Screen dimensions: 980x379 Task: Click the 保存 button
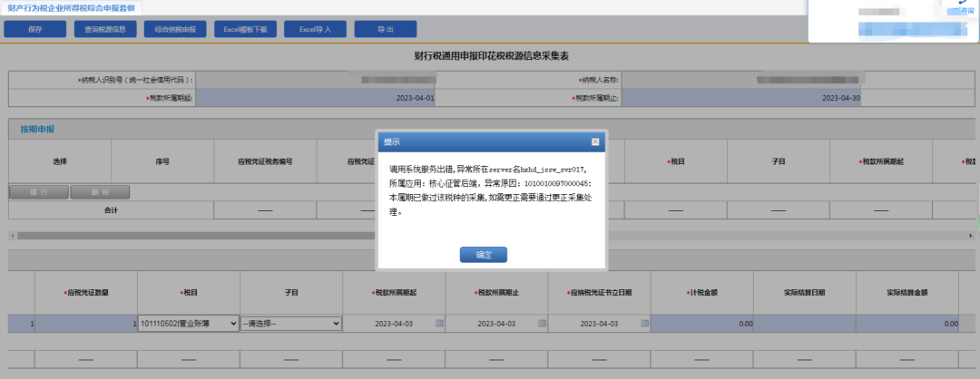pyautogui.click(x=34, y=29)
